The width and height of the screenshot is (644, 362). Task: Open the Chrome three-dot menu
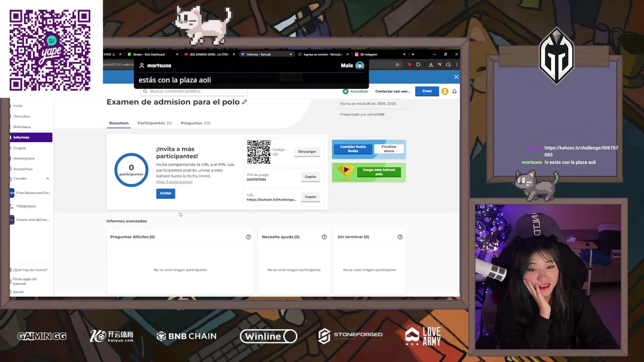456,65
